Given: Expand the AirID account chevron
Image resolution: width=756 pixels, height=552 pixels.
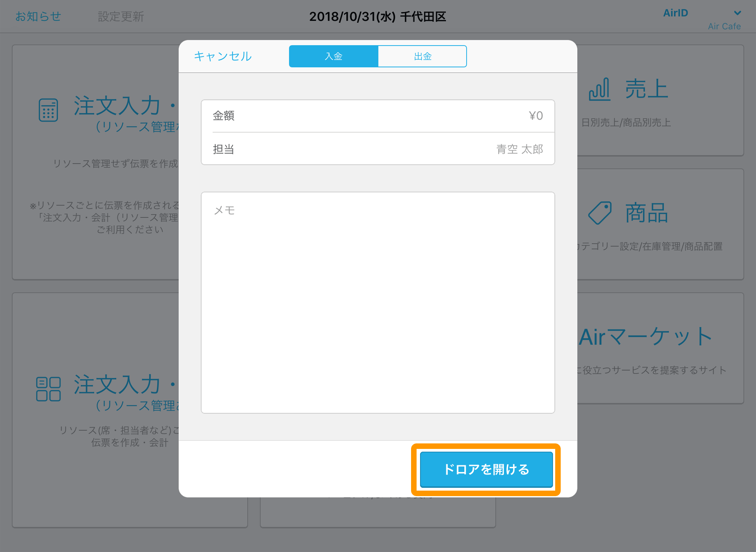Looking at the screenshot, I should [737, 13].
